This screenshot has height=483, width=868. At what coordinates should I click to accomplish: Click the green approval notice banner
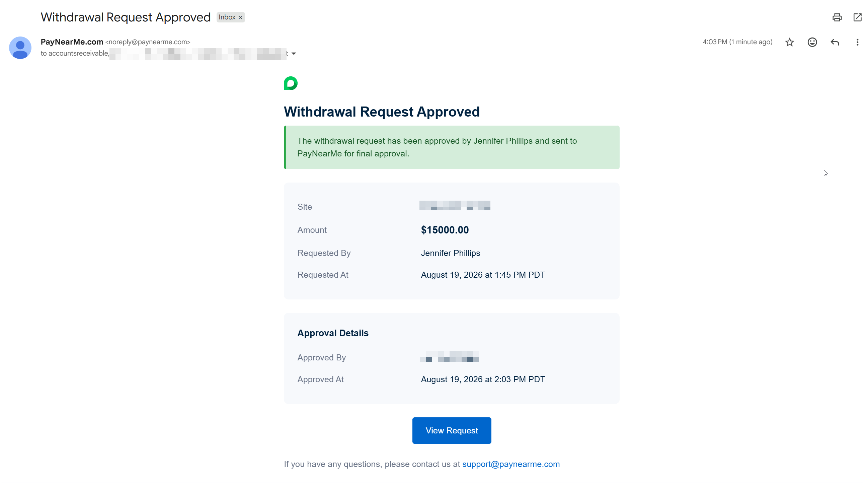pos(452,147)
